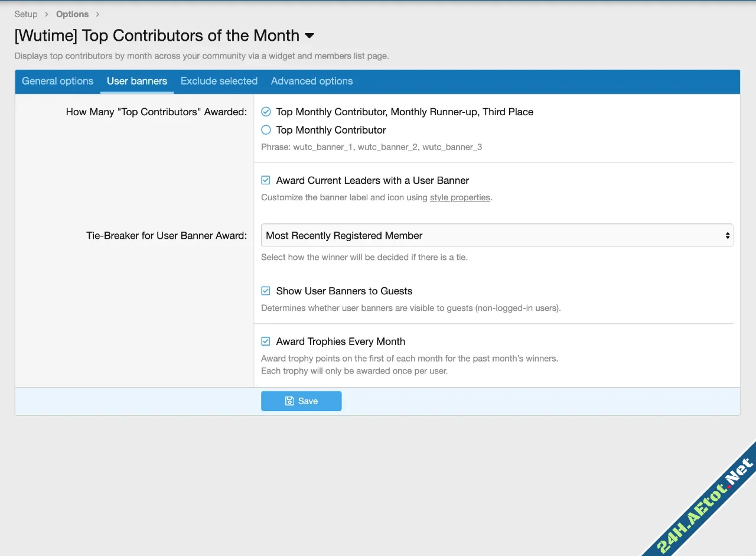The image size is (756, 556).
Task: Switch to the Exclude selected tab
Action: point(219,81)
